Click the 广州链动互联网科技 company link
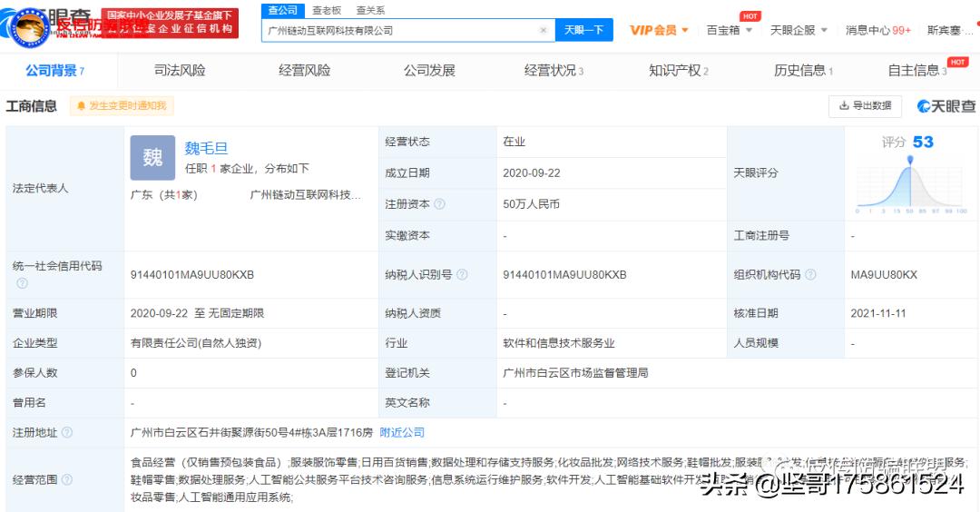This screenshot has width=980, height=512. click(305, 195)
